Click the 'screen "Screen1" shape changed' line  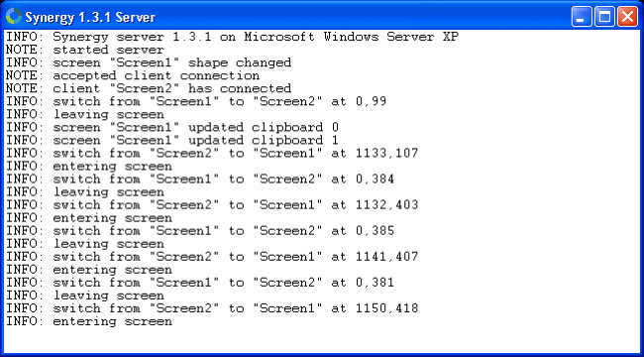point(149,62)
